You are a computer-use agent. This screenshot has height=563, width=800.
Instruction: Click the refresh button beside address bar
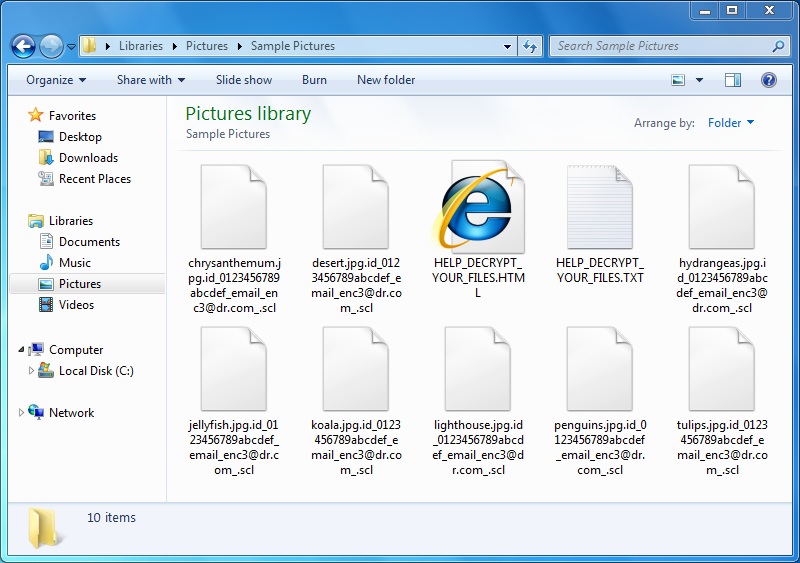click(530, 46)
